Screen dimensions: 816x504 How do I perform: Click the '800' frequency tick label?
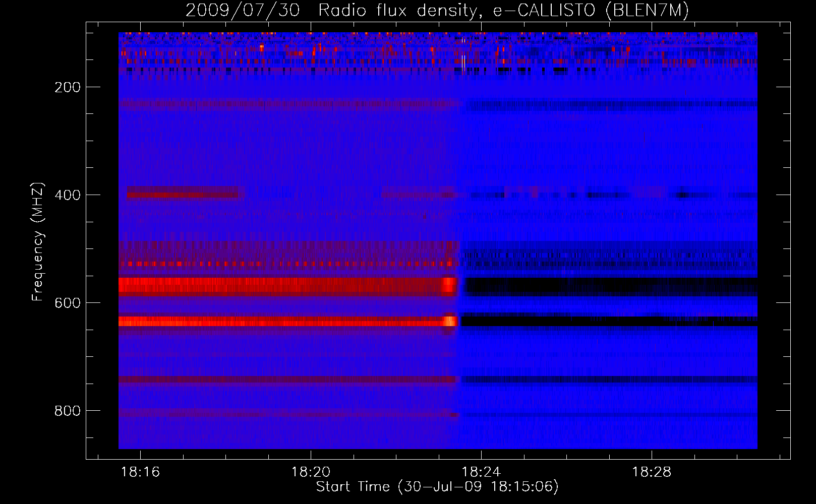pyautogui.click(x=68, y=411)
